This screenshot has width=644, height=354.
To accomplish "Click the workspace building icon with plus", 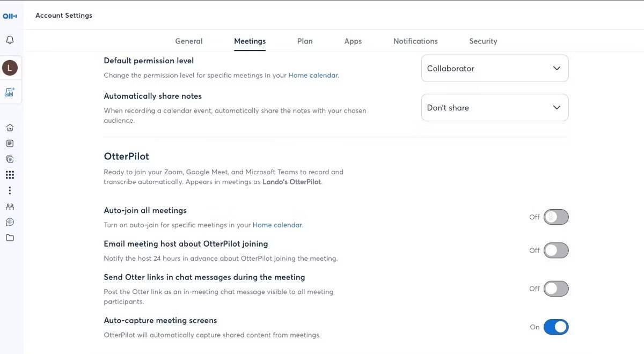I will click(x=10, y=92).
